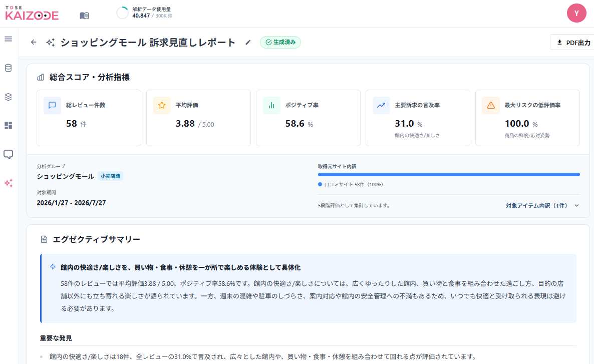Go back with the left arrow
This screenshot has width=594, height=364.
click(34, 42)
